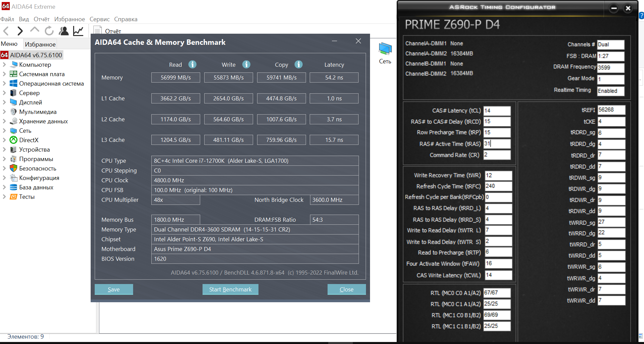Click the Программы tree icon
Image resolution: width=644 pixels, height=344 pixels.
tap(13, 159)
